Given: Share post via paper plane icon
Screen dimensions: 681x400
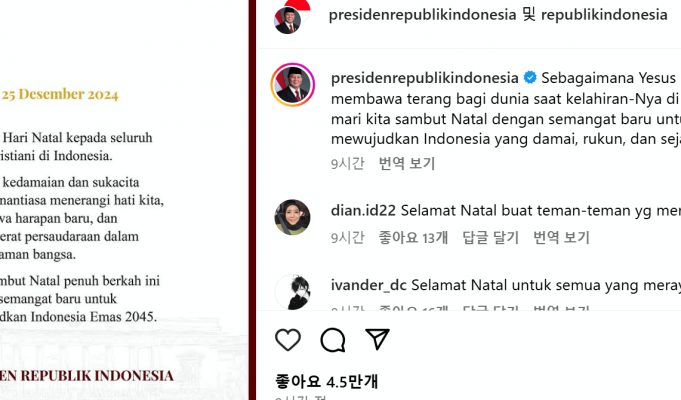Looking at the screenshot, I should (x=377, y=339).
